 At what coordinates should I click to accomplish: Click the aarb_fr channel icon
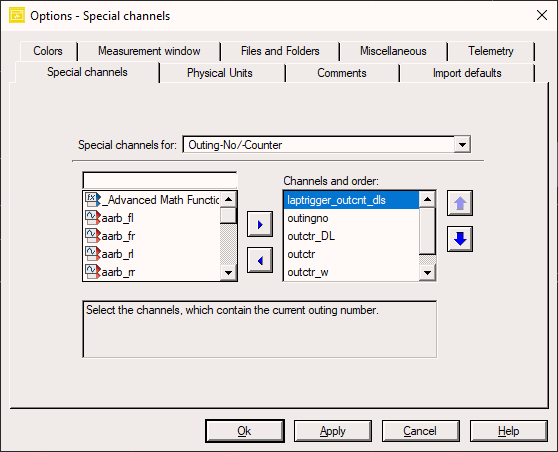pyautogui.click(x=93, y=236)
